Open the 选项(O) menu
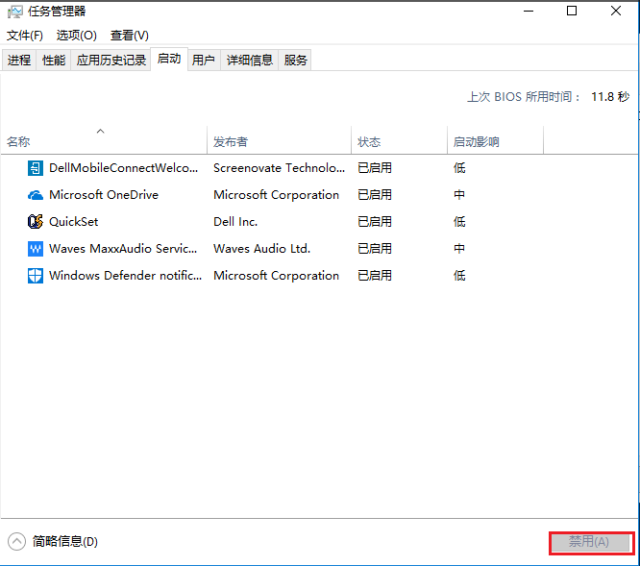Viewport: 640px width, 566px height. [x=76, y=36]
